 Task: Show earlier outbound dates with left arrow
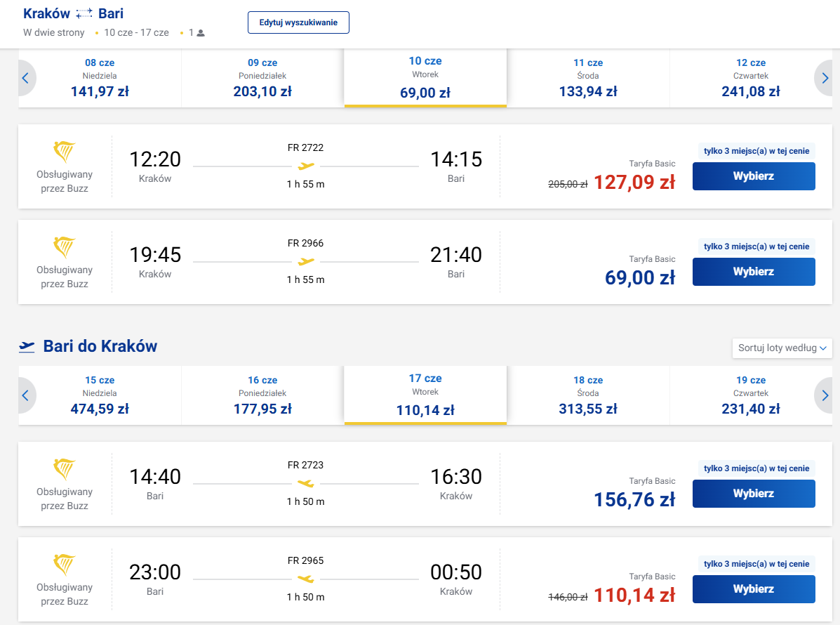point(25,78)
